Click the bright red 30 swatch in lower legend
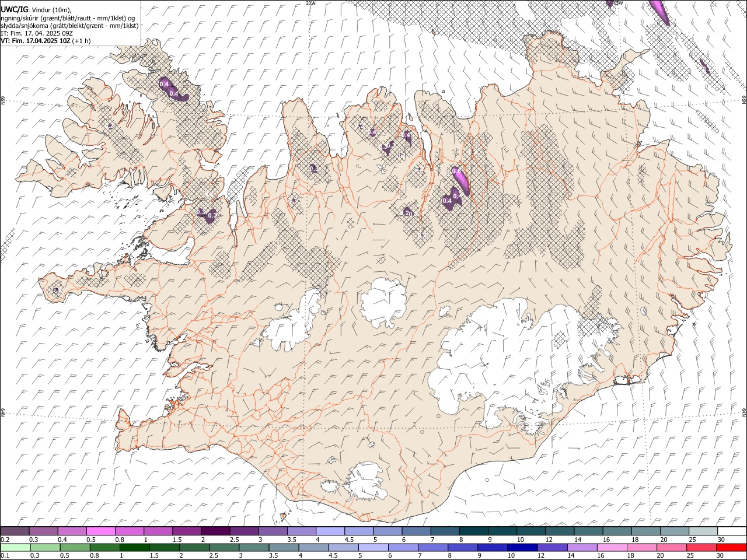The width and height of the screenshot is (747, 560). (x=732, y=547)
